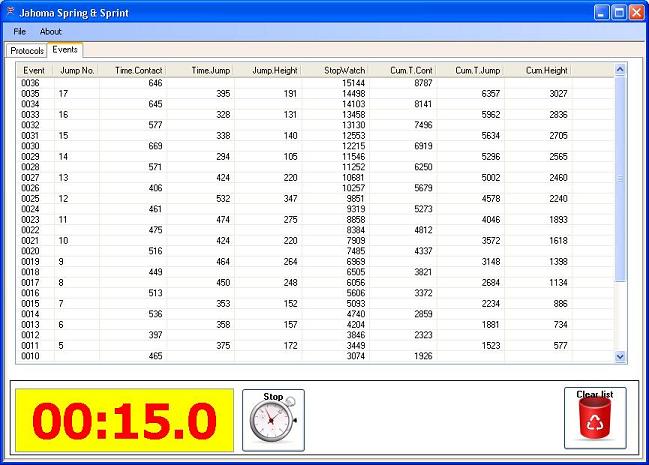The width and height of the screenshot is (649, 465).
Task: Select event row 0011
Action: 315,346
